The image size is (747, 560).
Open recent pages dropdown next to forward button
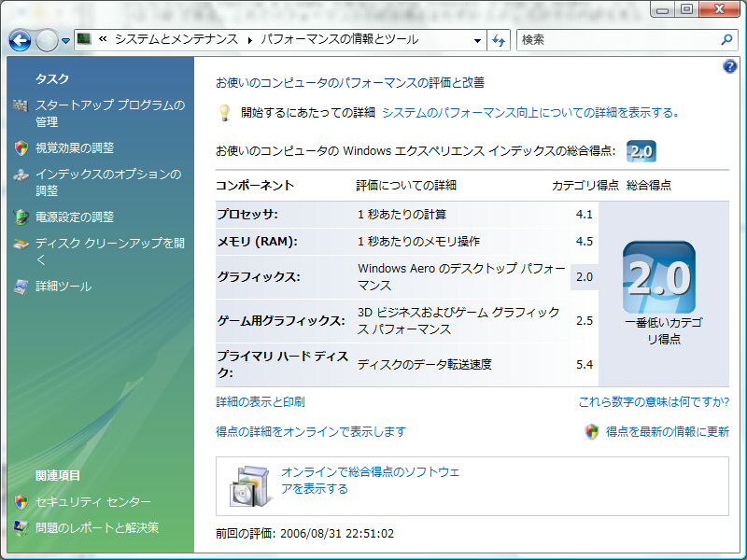pos(66,40)
